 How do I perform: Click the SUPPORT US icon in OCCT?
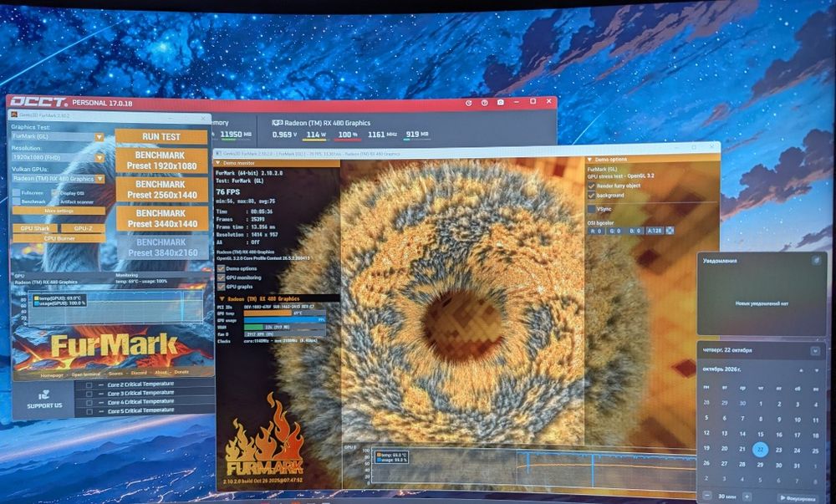(x=43, y=395)
